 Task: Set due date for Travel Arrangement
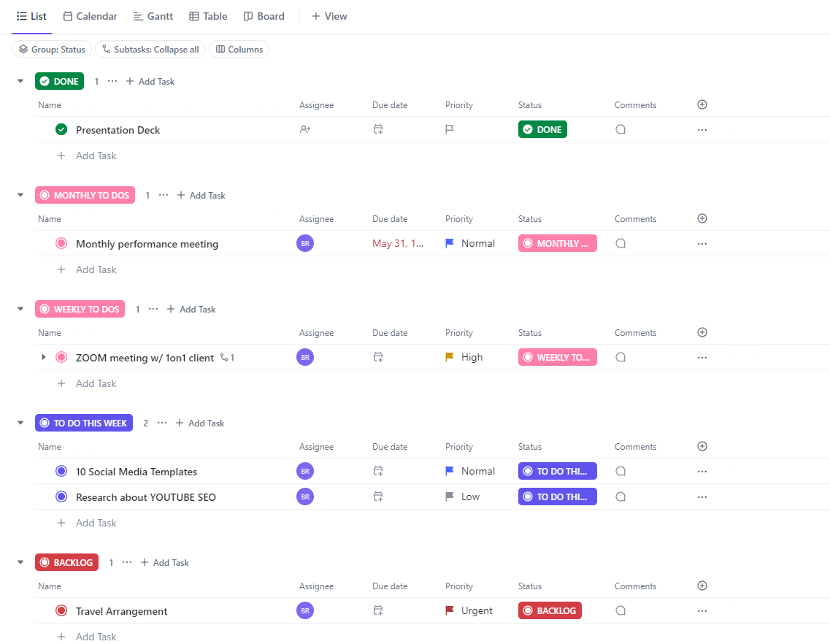click(378, 610)
